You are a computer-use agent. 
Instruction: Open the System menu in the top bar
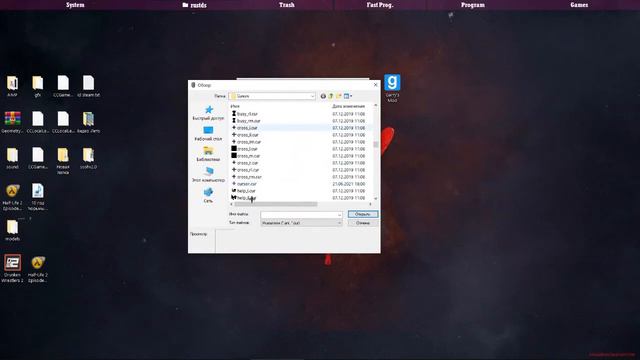(75, 5)
